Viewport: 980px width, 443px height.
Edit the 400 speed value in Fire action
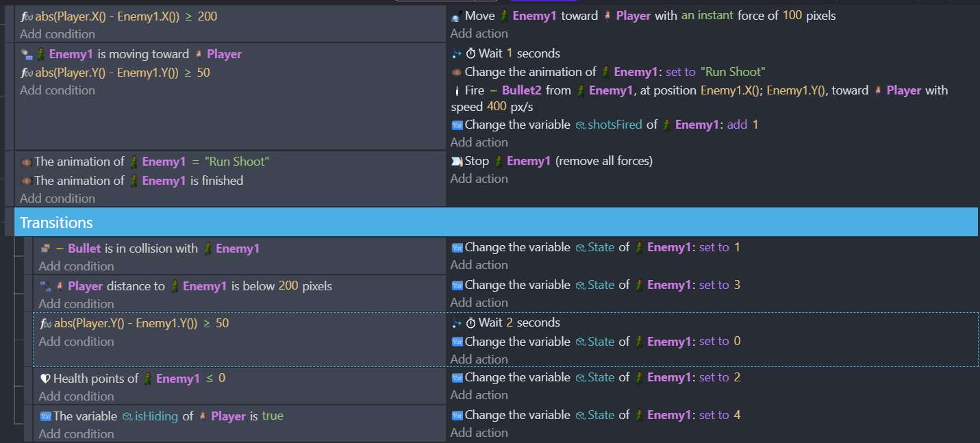coord(497,107)
